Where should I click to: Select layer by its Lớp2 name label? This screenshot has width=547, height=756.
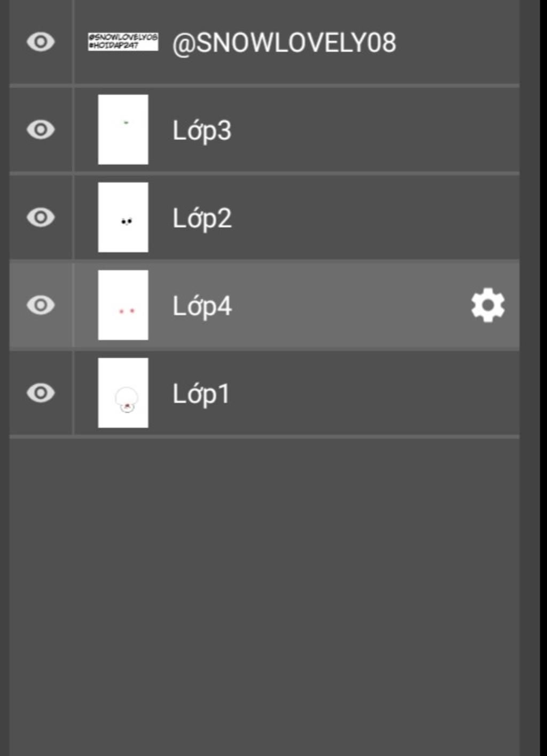coord(202,219)
